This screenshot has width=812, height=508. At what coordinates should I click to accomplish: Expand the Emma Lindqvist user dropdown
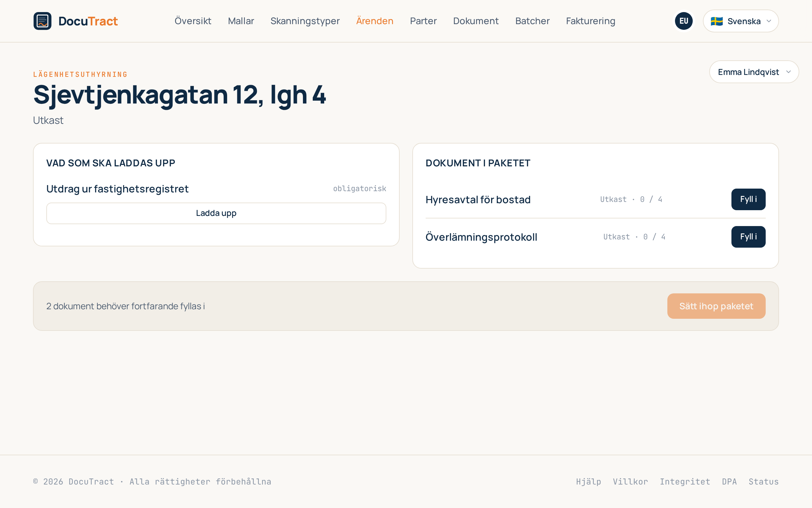[754, 72]
